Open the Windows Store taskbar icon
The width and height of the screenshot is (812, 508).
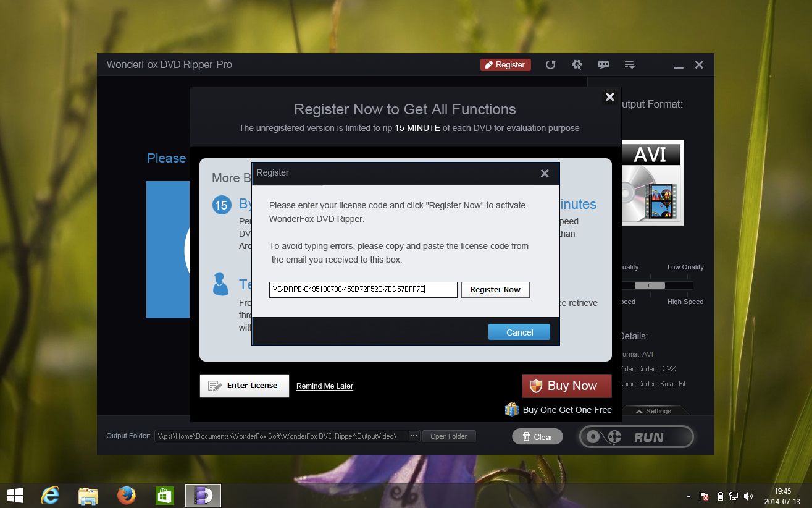pos(165,496)
